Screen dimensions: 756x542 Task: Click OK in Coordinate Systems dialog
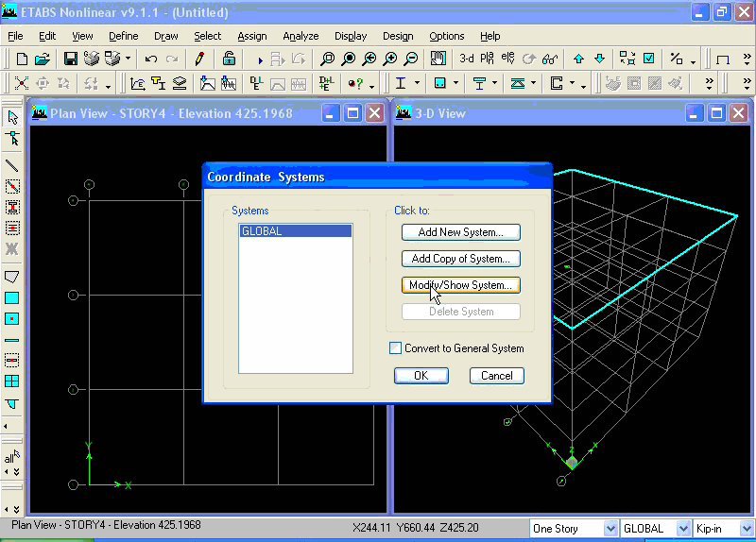click(x=421, y=375)
